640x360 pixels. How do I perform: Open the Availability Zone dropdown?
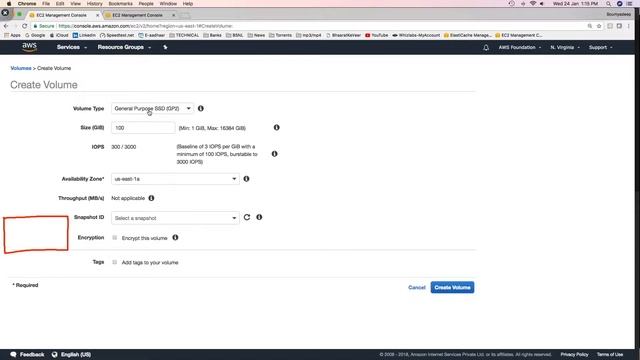[x=175, y=179]
